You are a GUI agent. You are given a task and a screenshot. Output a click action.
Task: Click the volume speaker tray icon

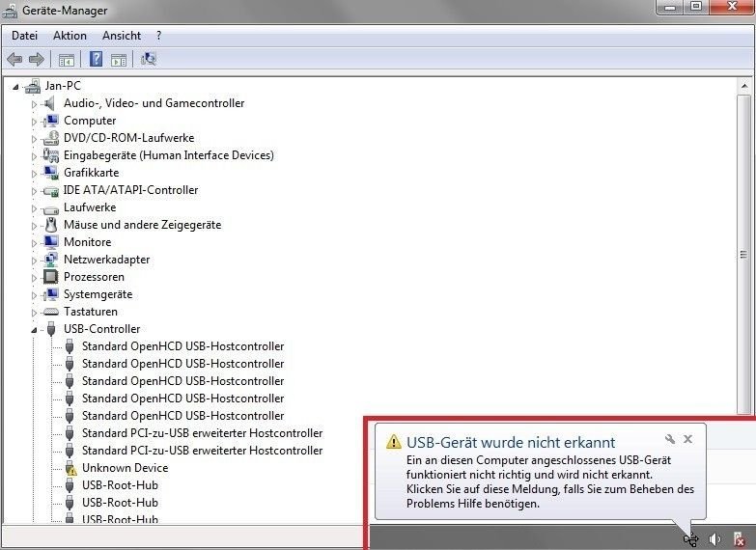(715, 539)
